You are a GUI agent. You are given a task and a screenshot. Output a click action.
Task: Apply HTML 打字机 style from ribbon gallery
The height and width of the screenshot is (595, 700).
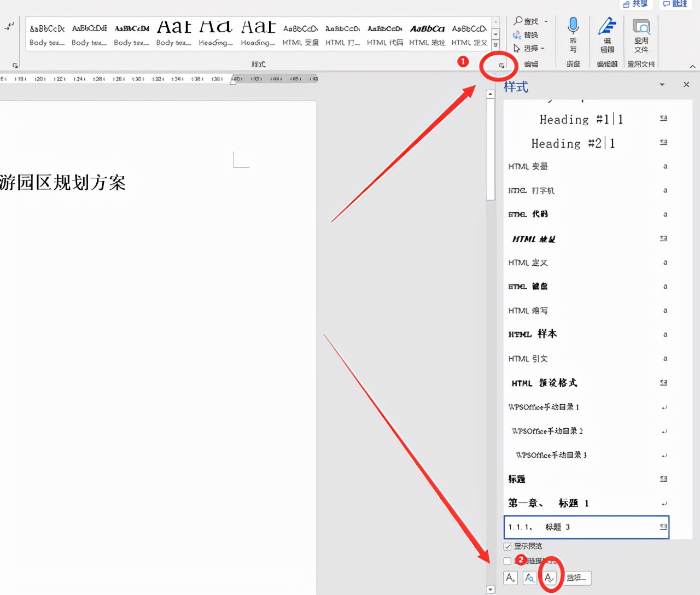point(342,34)
